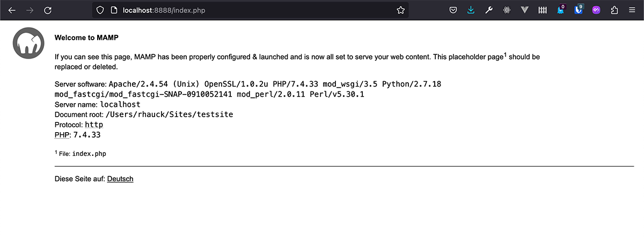
Task: Switch page language via the Deutsch link
Action: (x=120, y=179)
